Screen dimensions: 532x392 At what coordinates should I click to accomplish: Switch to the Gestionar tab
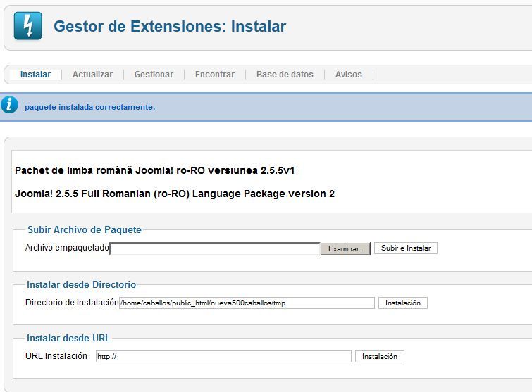154,74
